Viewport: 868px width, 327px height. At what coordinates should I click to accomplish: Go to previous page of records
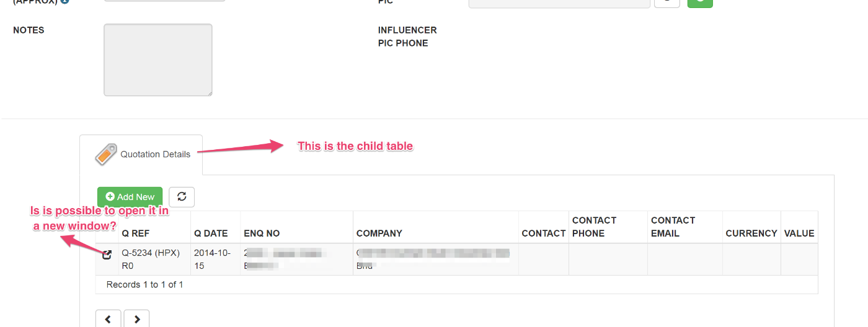(x=108, y=319)
